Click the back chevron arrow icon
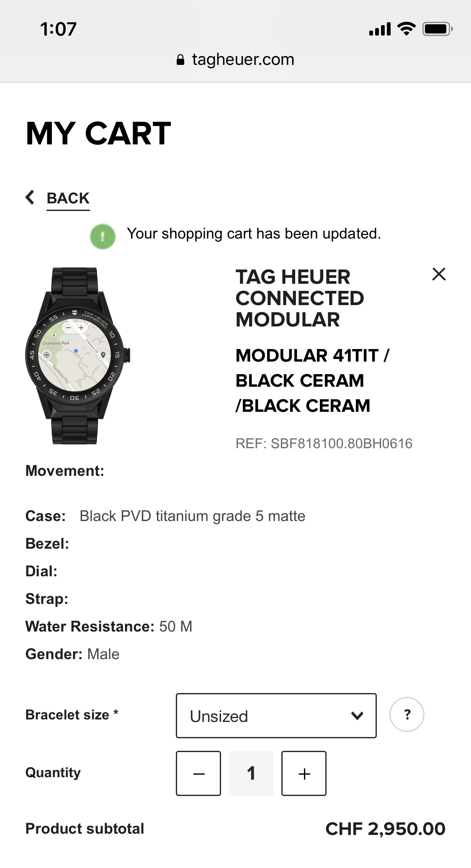The image size is (471, 868). (x=30, y=198)
